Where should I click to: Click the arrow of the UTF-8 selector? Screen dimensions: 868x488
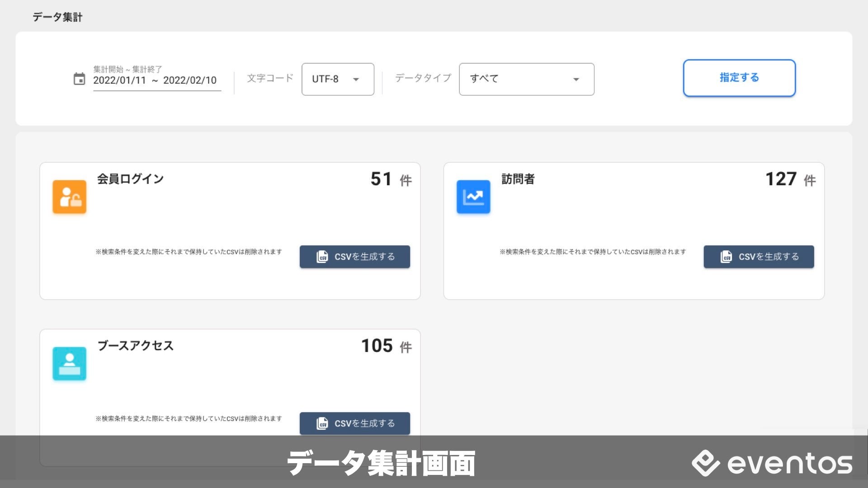[x=356, y=80]
